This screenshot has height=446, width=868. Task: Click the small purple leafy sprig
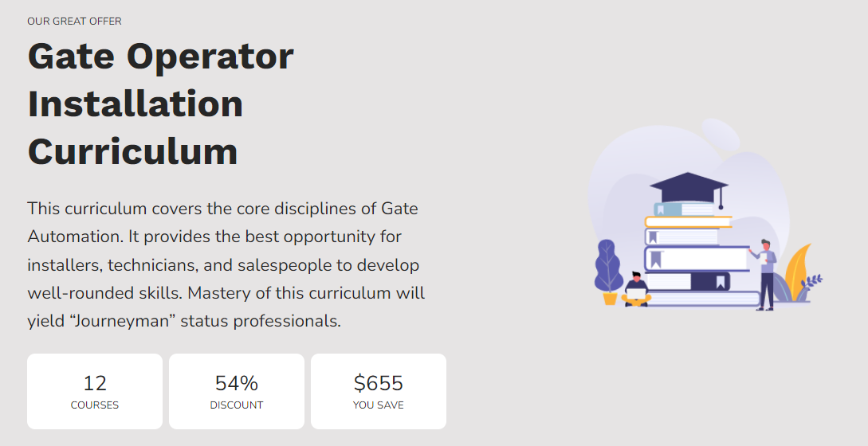pyautogui.click(x=813, y=280)
